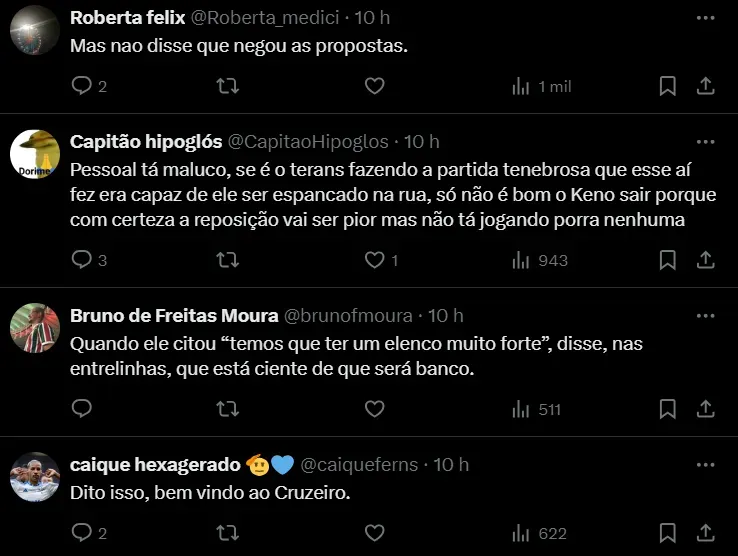
Task: Share caique hexagerado's tweet
Action: [x=705, y=533]
